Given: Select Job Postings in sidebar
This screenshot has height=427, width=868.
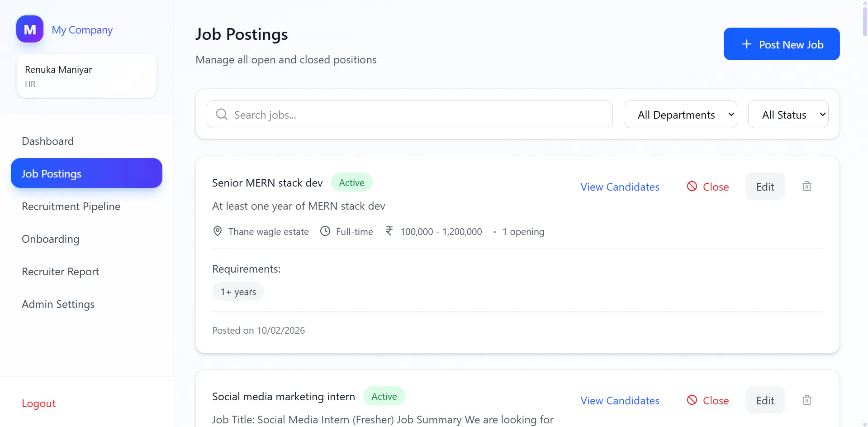Looking at the screenshot, I should point(86,173).
